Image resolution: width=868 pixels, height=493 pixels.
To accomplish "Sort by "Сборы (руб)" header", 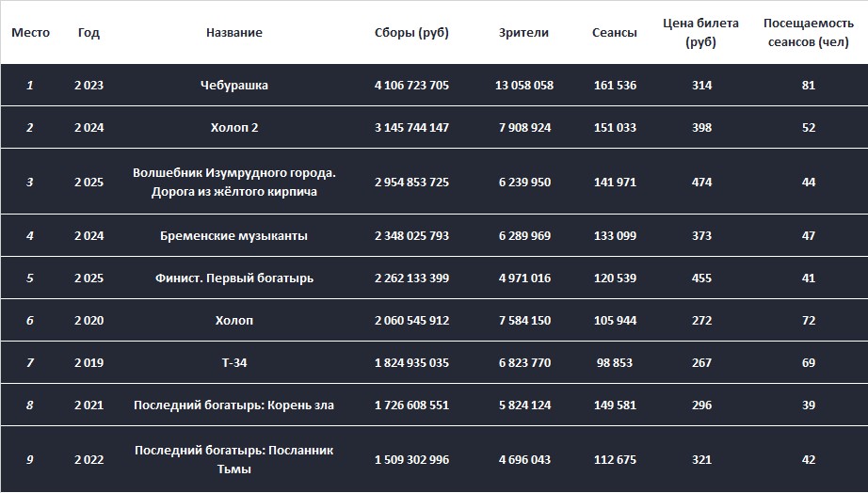I will [411, 33].
